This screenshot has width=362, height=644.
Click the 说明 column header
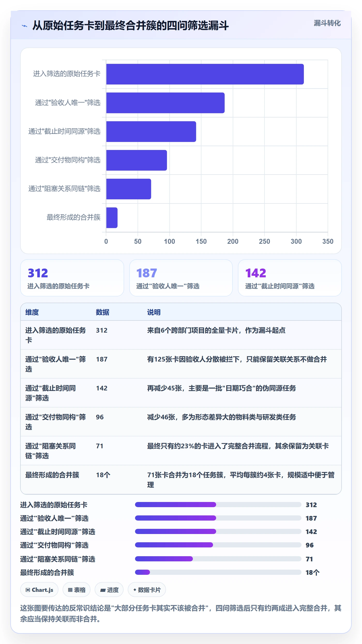point(154,312)
